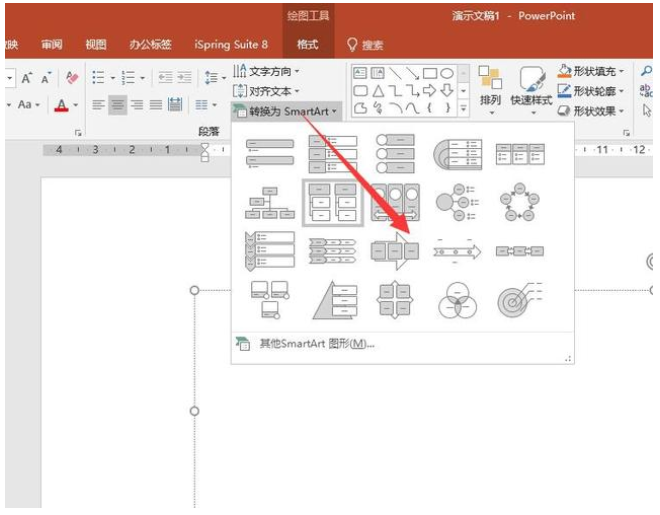Choose the Basic Target SmartArt layout

point(520,300)
